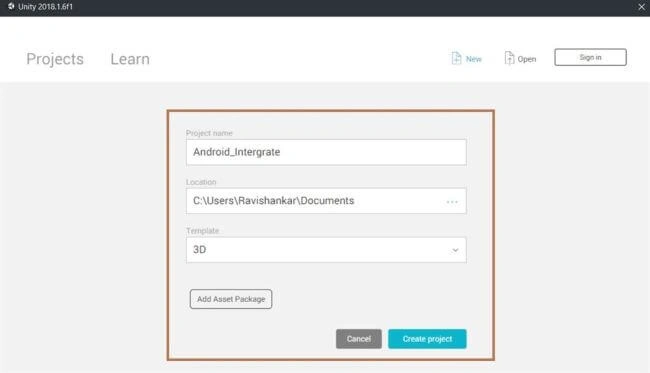Click the New label link
This screenshot has height=373, width=650.
tap(473, 59)
